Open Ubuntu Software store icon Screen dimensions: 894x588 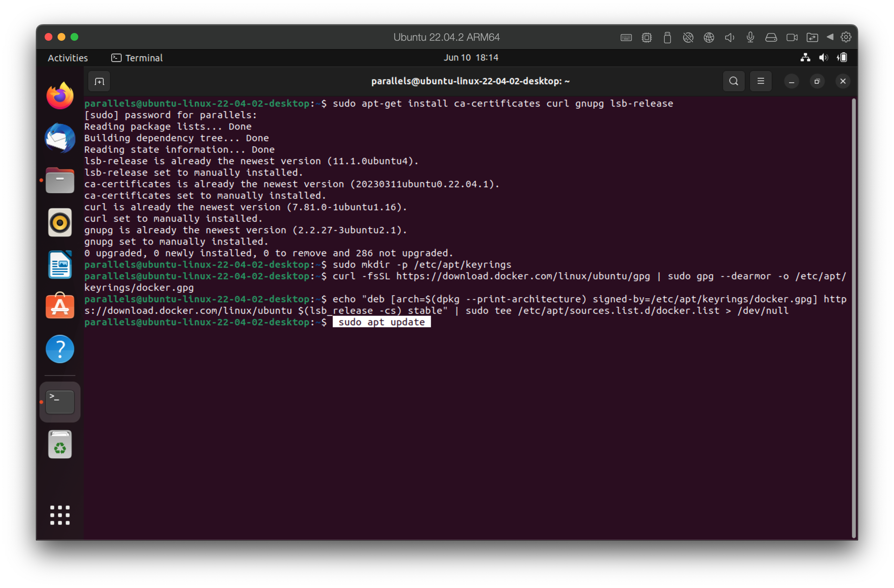60,306
